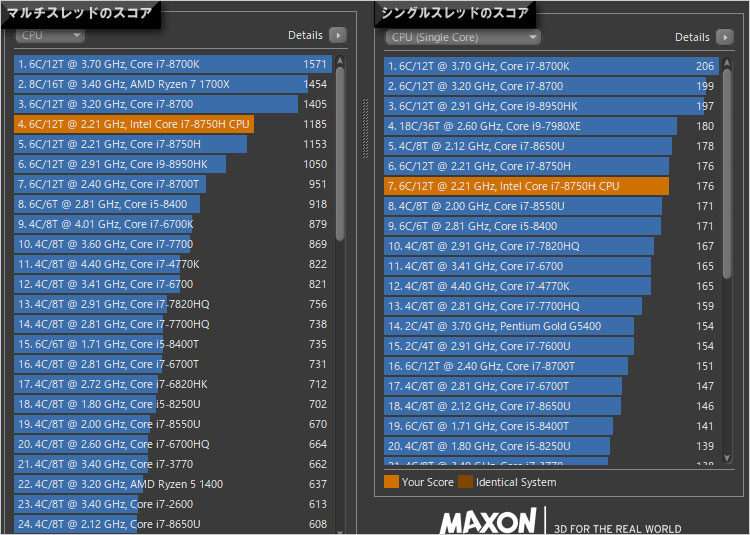Select row AMD Ryzen 5 1400
The image size is (750, 535).
coord(173,484)
